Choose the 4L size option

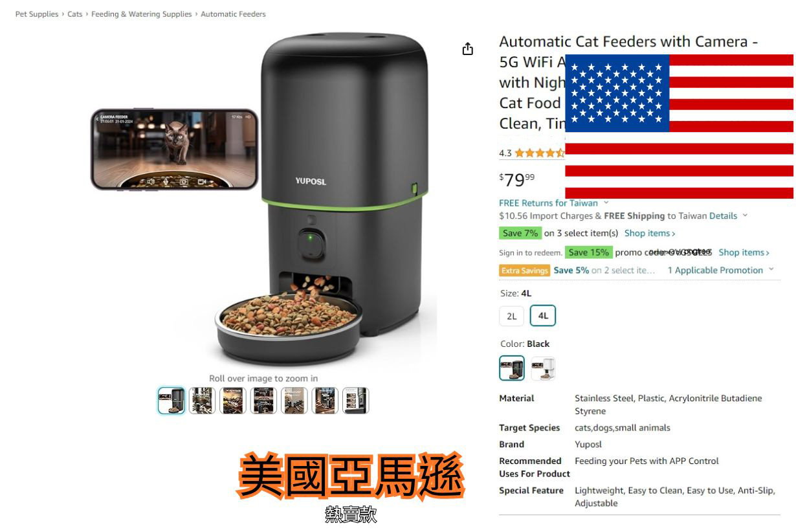pyautogui.click(x=543, y=316)
